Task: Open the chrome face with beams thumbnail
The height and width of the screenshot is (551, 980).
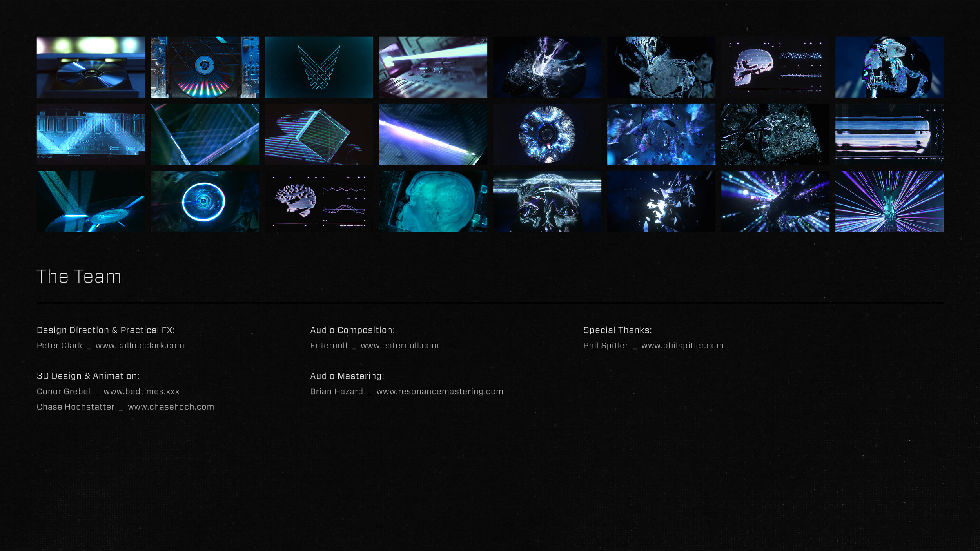Action: (547, 201)
